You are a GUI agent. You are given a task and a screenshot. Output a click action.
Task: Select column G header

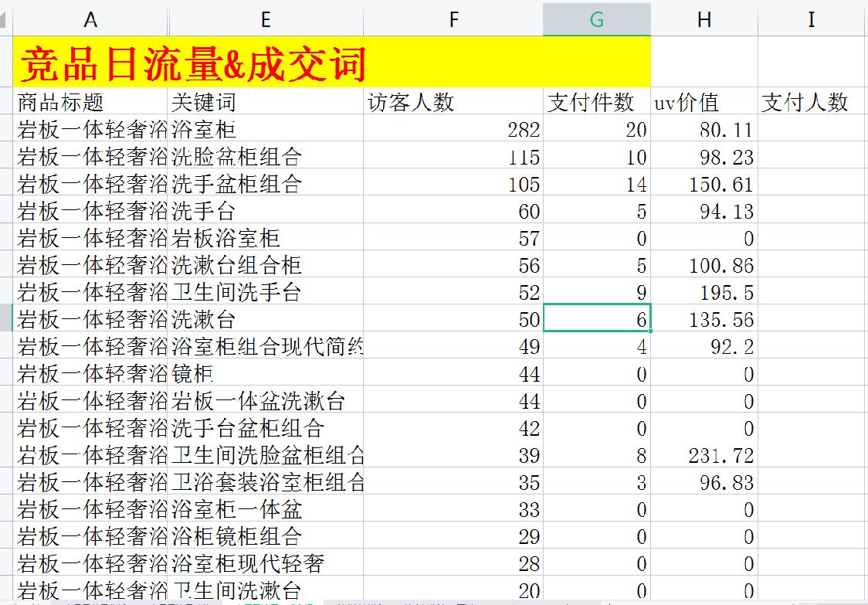pos(596,19)
